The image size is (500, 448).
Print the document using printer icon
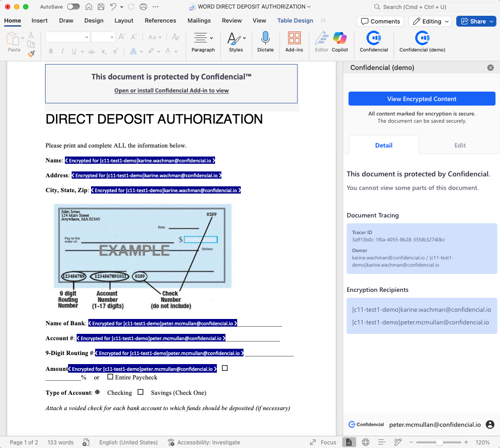point(143,7)
